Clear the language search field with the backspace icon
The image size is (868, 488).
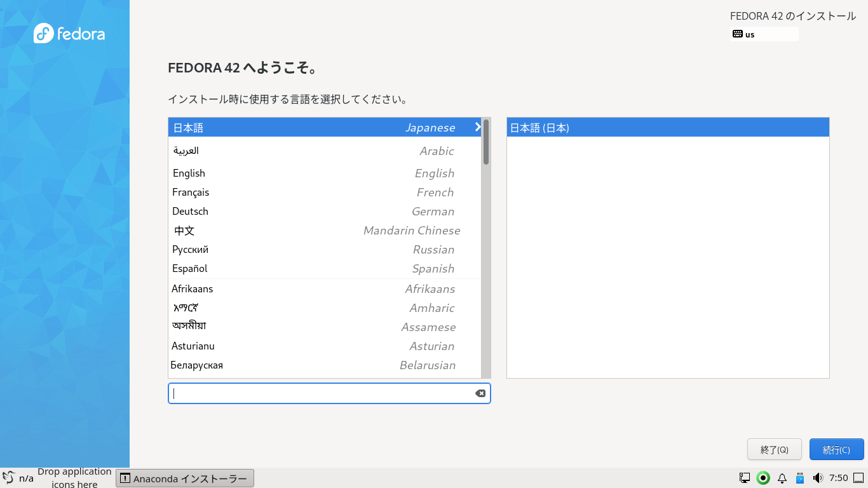480,393
